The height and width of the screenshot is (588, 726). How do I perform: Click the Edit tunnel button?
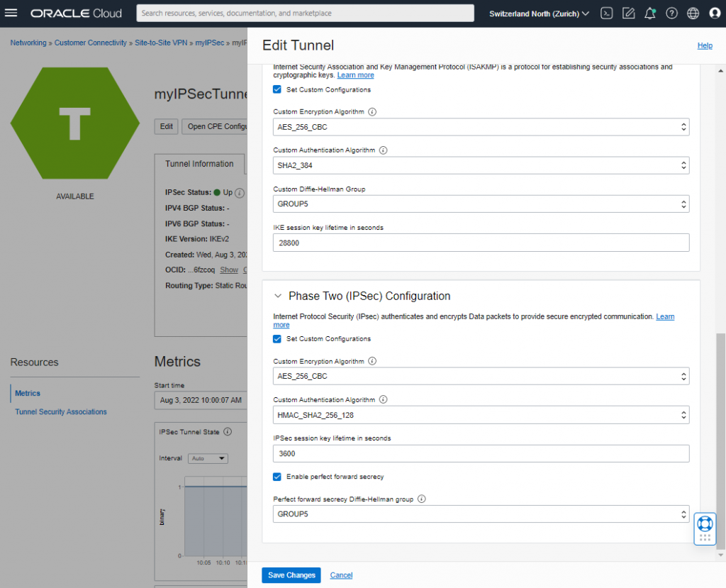[166, 126]
